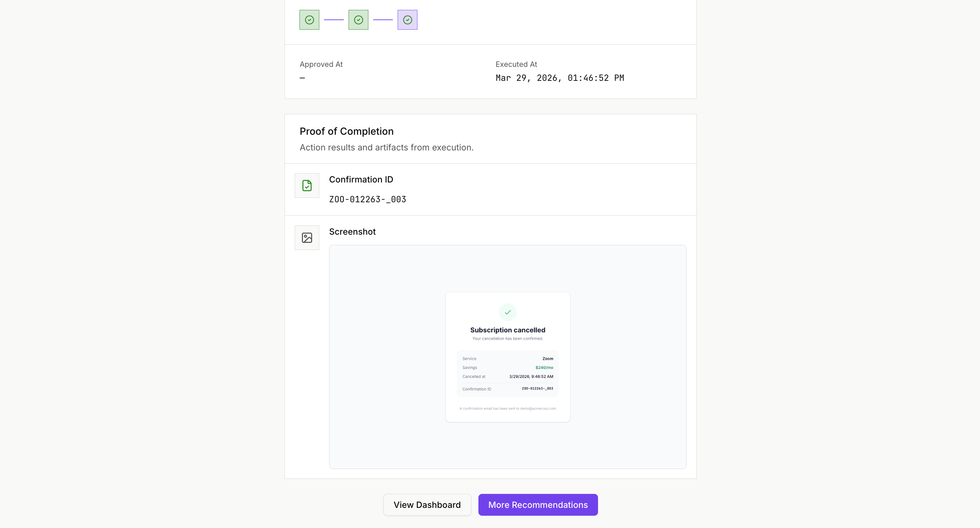Click confirmation ID value ZOO-012263-_003 under the heading
Screen dimensions: 980x528
click(x=367, y=200)
